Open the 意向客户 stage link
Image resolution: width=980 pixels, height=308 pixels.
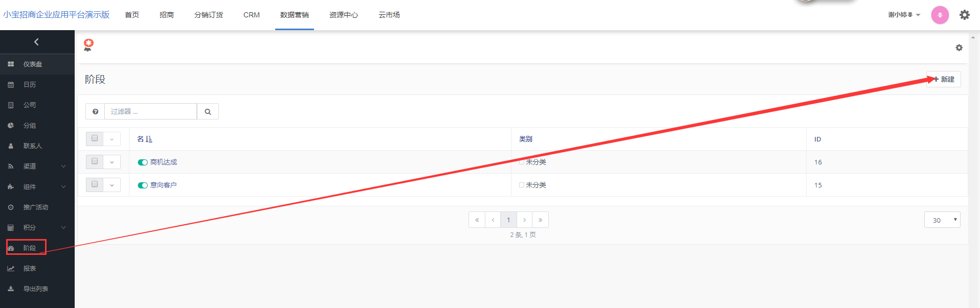click(x=163, y=185)
